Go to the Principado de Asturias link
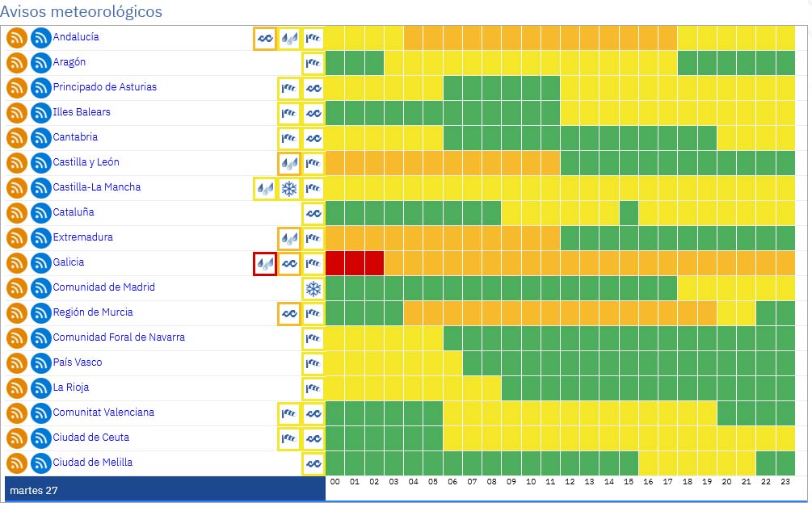The height and width of the screenshot is (511, 812). pos(105,87)
